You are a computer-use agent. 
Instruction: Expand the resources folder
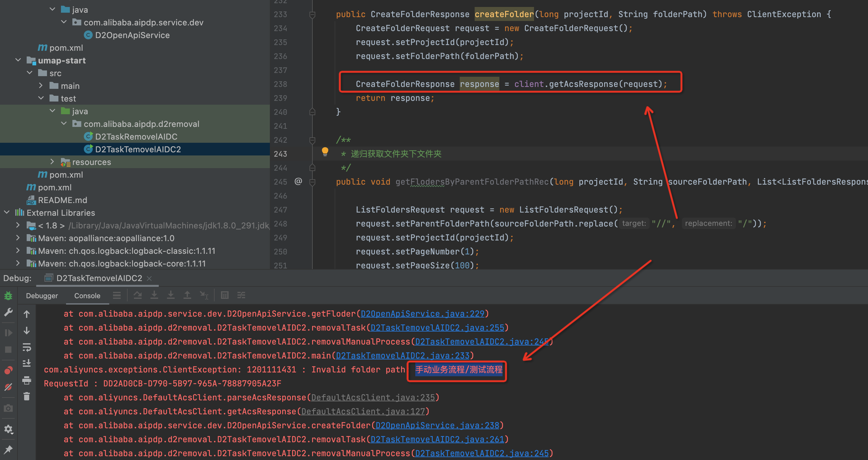52,162
